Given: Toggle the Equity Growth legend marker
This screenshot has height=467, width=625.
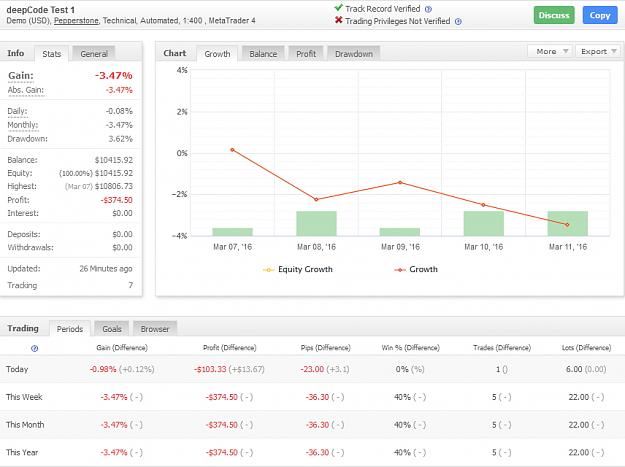Looking at the screenshot, I should pyautogui.click(x=268, y=270).
